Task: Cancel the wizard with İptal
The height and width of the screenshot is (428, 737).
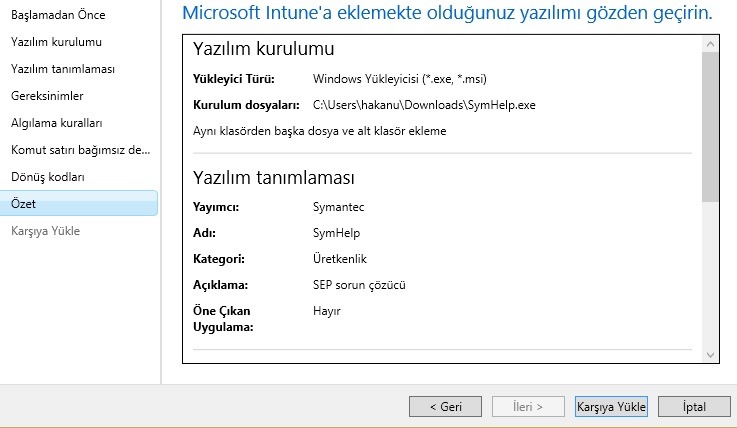Action: pos(694,406)
